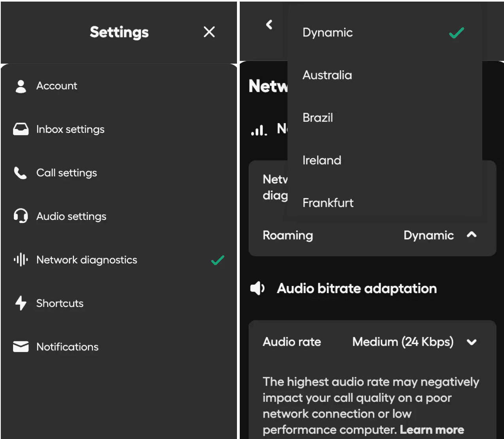Screen dimensions: 504x439
Task: Open Inbox settings menu entry
Action: (70, 129)
